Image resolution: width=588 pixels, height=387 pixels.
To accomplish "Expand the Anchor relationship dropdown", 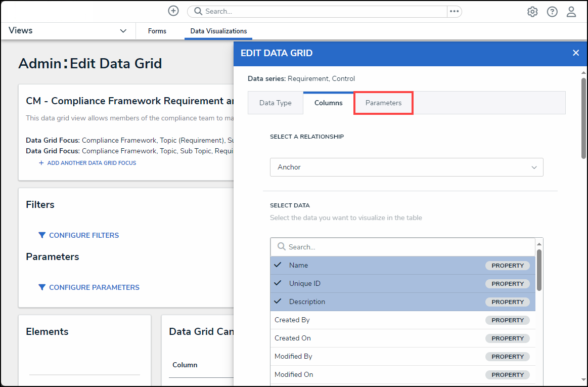I will click(406, 167).
